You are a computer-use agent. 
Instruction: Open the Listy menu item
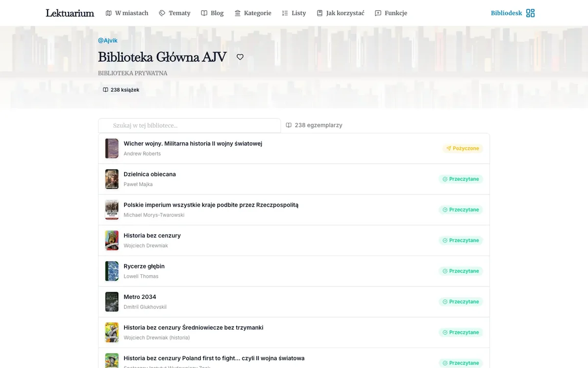click(x=294, y=13)
